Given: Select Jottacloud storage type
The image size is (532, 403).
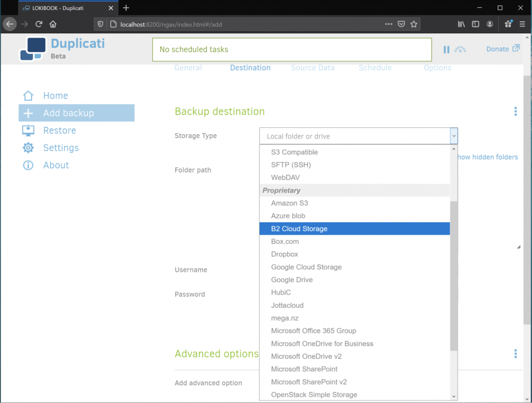Looking at the screenshot, I should (x=354, y=305).
